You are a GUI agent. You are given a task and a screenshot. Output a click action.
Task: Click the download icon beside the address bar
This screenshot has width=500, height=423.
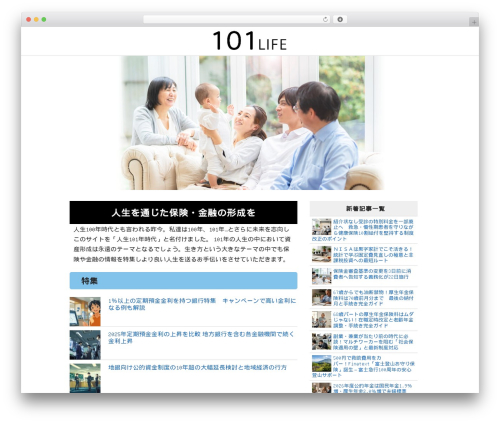[x=340, y=20]
